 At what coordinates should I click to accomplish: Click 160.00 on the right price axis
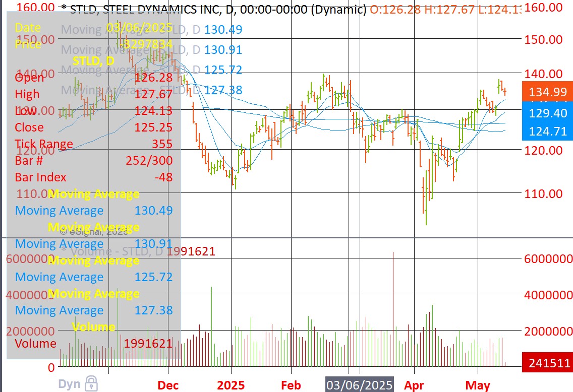(543, 7)
